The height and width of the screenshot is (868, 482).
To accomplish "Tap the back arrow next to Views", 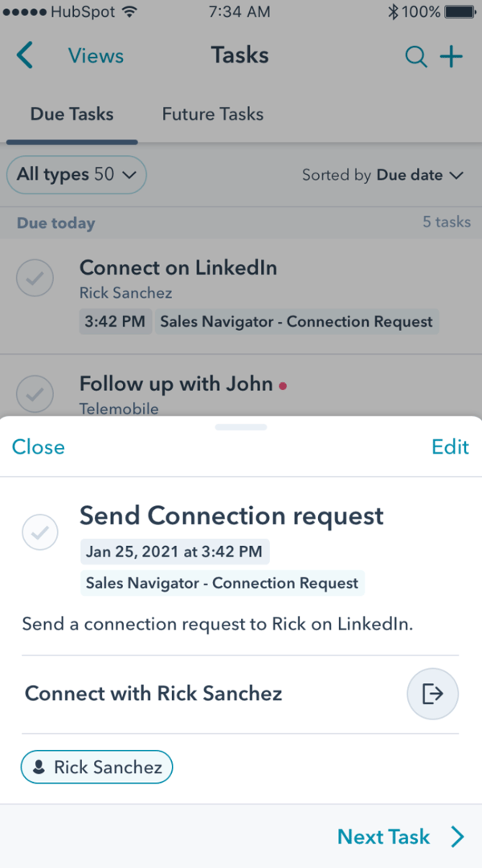I will click(24, 55).
